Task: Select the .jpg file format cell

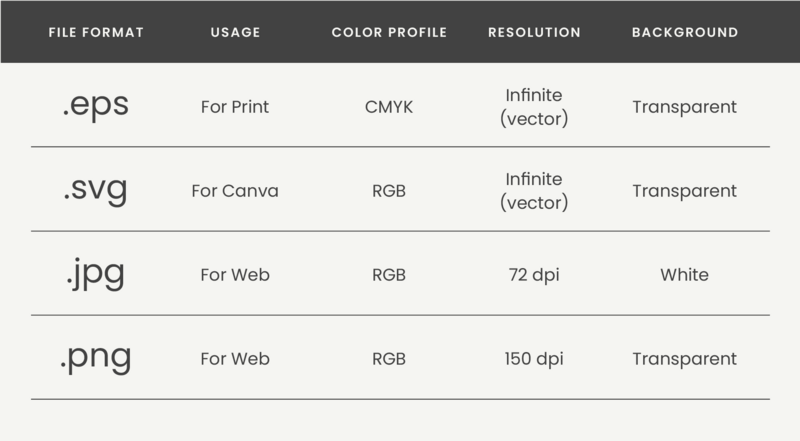Action: 95,274
